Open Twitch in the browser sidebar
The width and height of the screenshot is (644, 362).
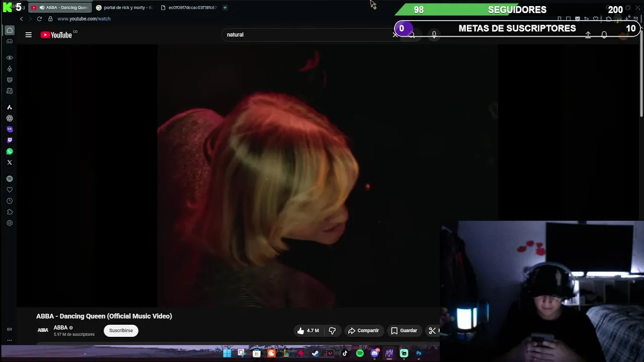coord(10,140)
